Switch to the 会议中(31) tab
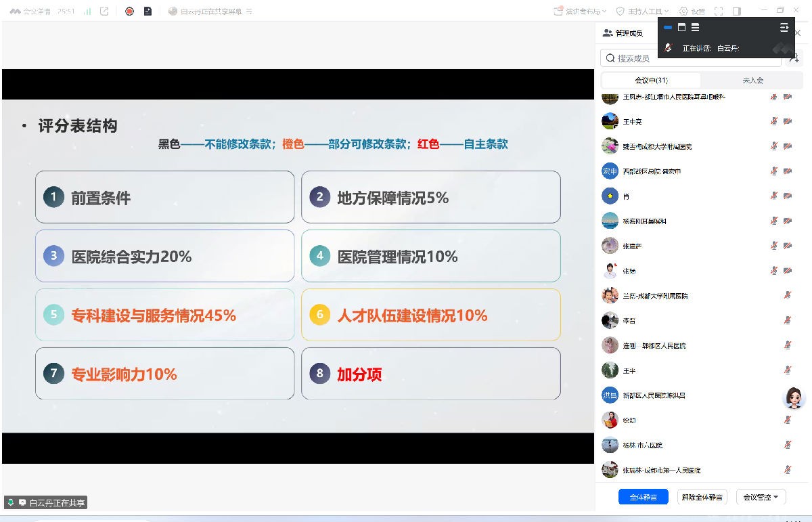Viewport: 812px width, 522px height. pos(651,80)
